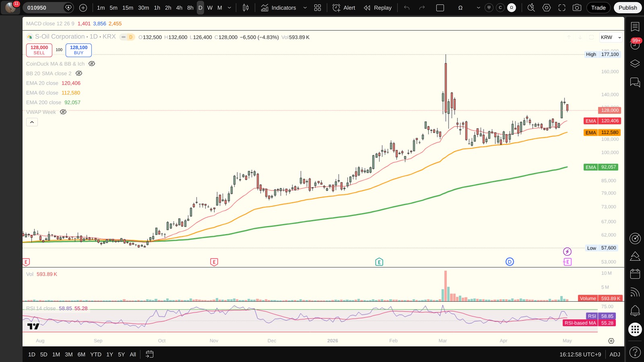Open the help center question icon
The width and height of the screenshot is (644, 362).
tap(635, 353)
